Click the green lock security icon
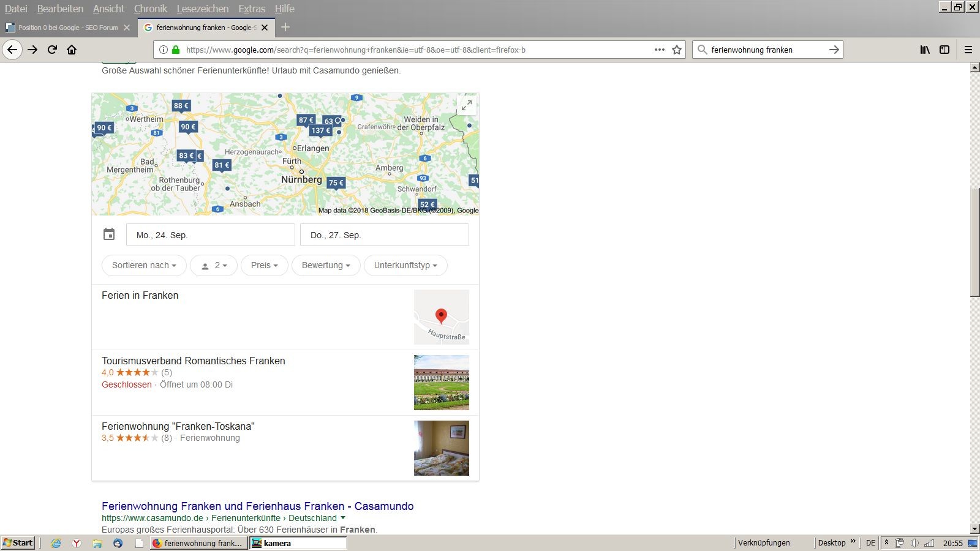Screen dimensions: 980x551 (x=176, y=50)
